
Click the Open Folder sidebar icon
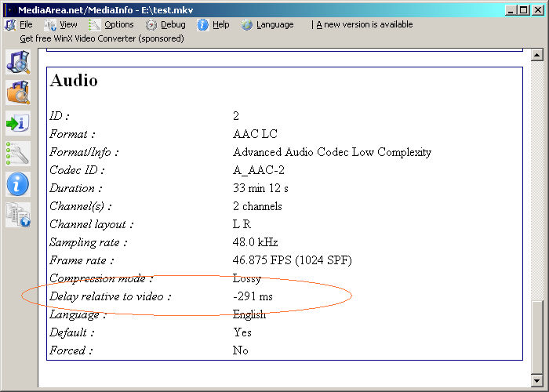click(x=18, y=93)
